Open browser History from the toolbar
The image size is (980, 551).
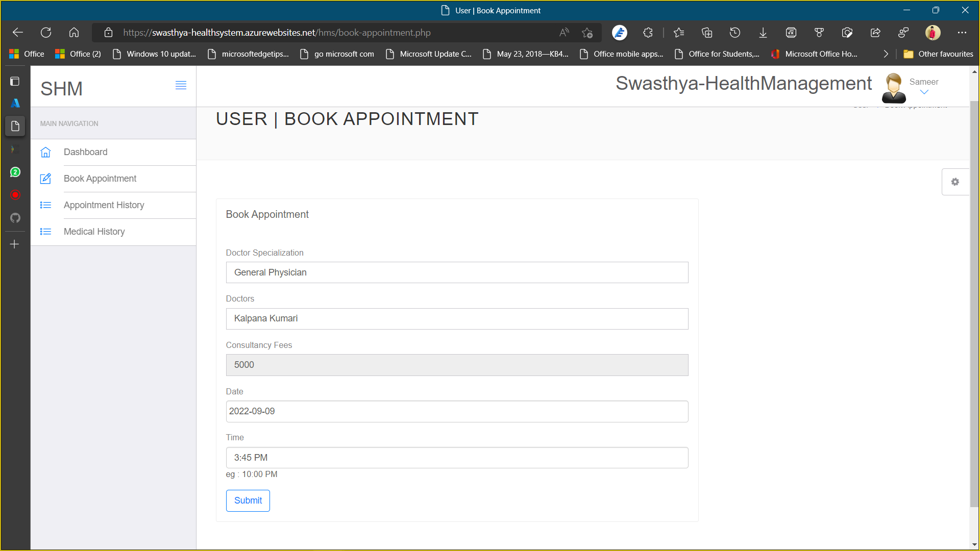point(734,32)
